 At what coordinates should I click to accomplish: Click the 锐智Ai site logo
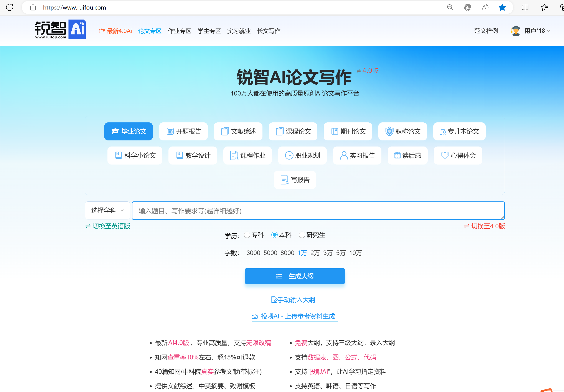click(x=60, y=30)
